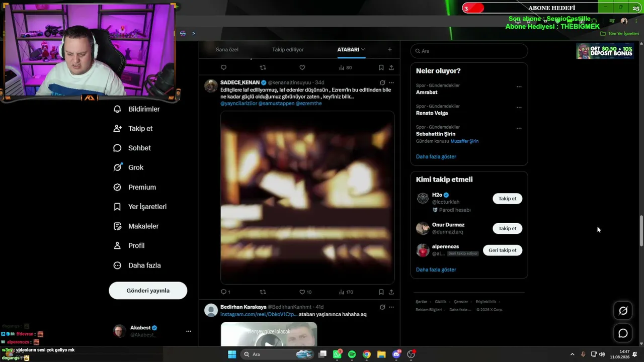This screenshot has width=644, height=362.
Task: Open Premium verified badge icon in sidebar
Action: point(117,187)
